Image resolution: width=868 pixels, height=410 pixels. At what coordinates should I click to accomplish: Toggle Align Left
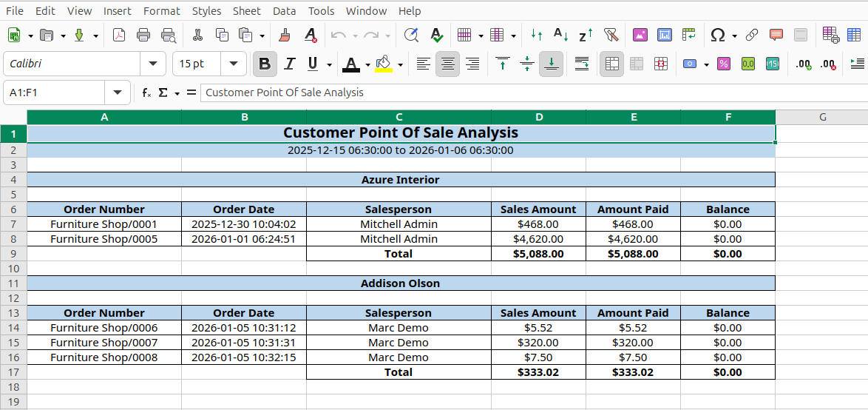coord(424,64)
